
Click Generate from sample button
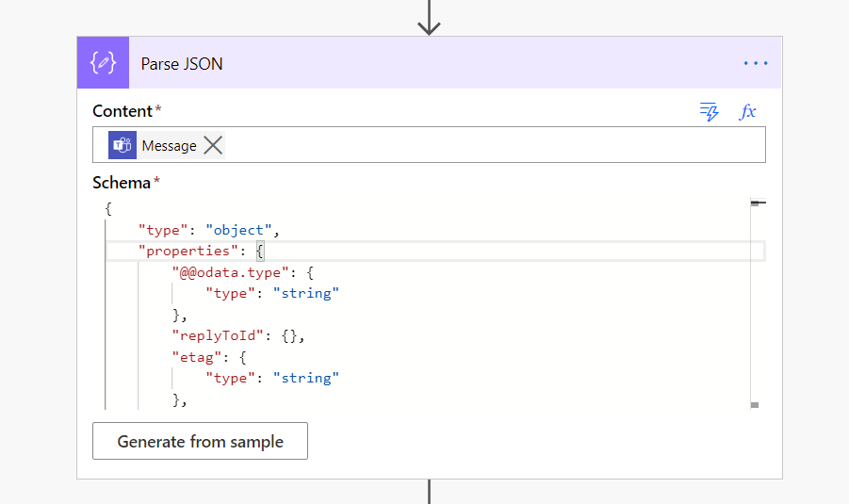pos(200,441)
